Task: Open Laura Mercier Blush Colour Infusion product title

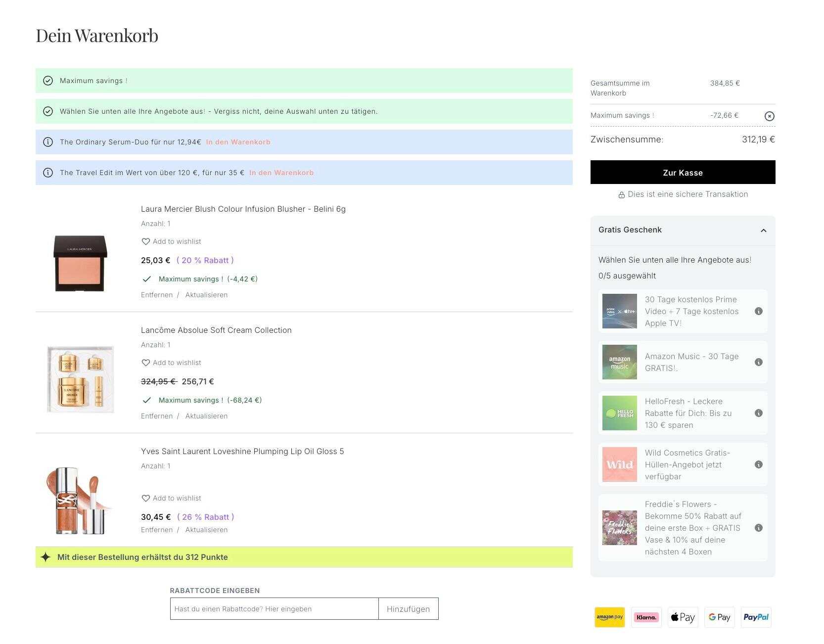Action: click(x=243, y=209)
